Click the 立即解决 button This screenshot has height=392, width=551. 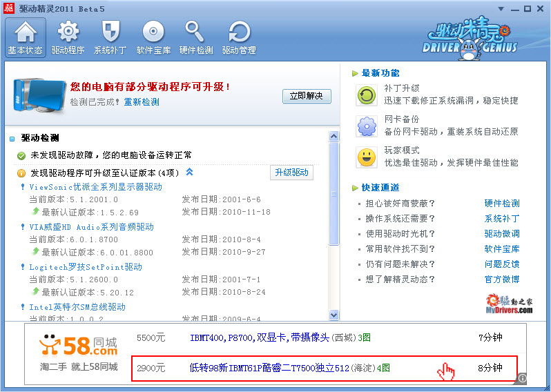(307, 96)
